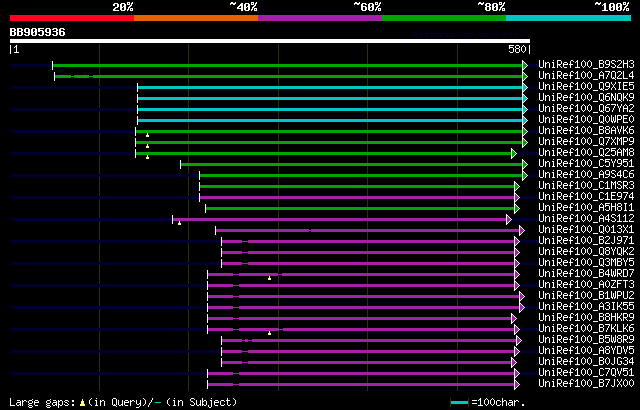Click yellow query-gap marker under Q7XMP9 row
This screenshot has height=410, width=640.
tap(147, 146)
